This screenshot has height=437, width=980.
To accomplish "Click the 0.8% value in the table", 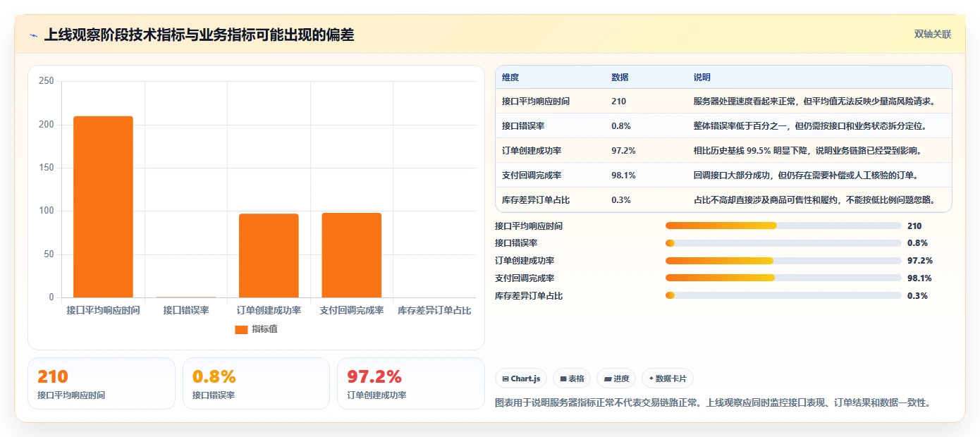I will (x=621, y=126).
